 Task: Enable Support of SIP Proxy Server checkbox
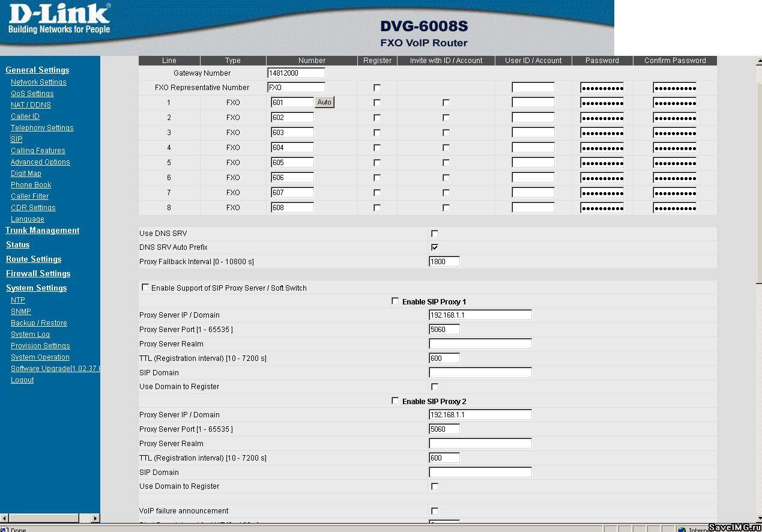(x=145, y=287)
